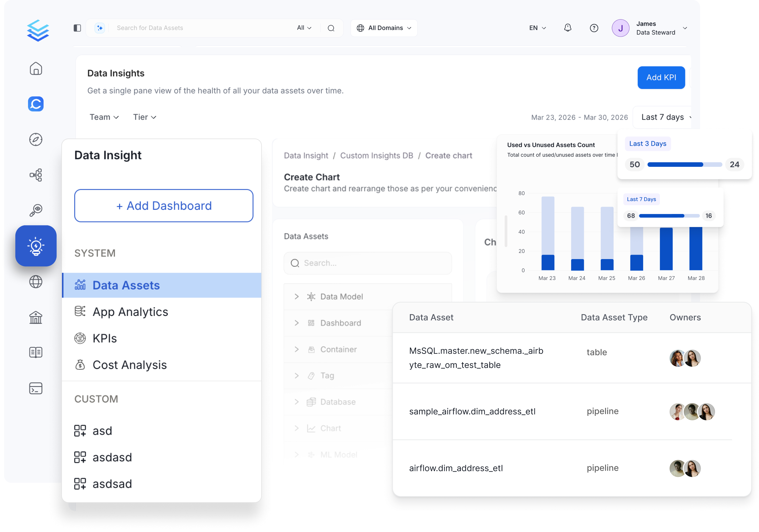Click the Add KPI button
The image size is (759, 532).
click(661, 77)
